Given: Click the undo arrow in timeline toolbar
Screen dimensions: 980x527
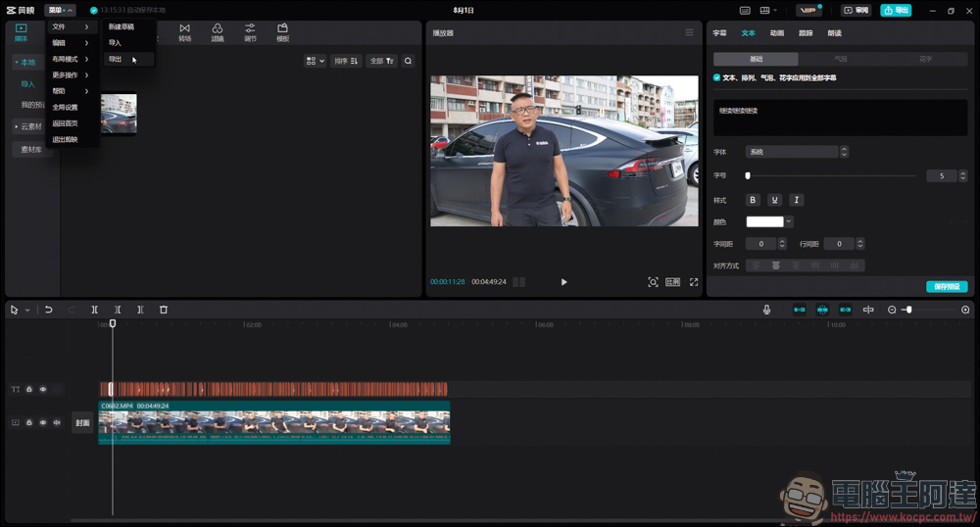Looking at the screenshot, I should pos(48,310).
